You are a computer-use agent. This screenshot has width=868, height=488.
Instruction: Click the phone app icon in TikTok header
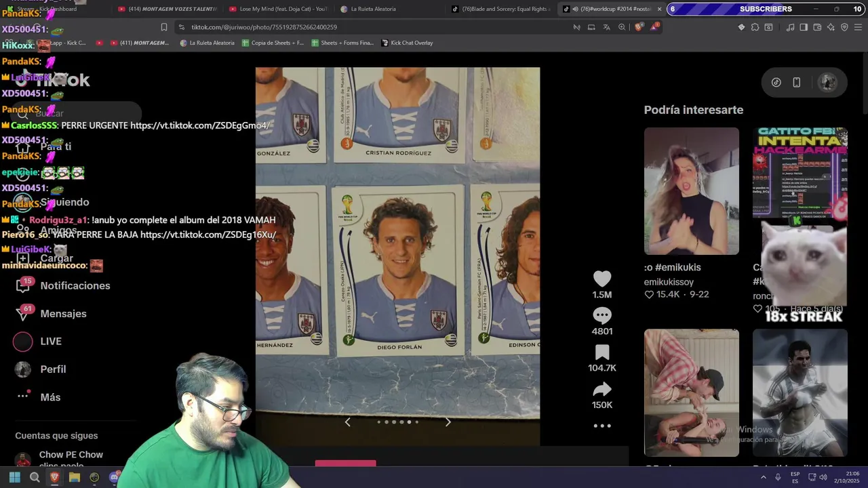796,82
